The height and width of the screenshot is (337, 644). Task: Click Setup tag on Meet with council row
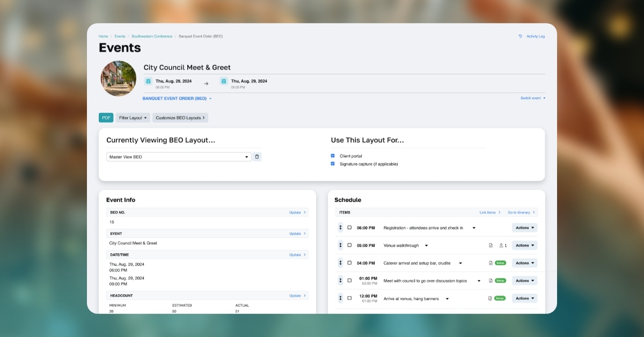pyautogui.click(x=500, y=281)
